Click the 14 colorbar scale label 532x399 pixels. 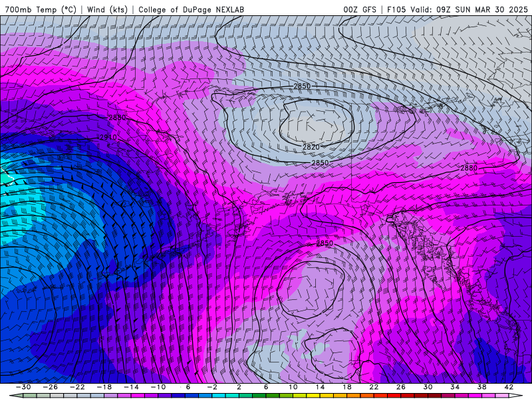coord(320,387)
